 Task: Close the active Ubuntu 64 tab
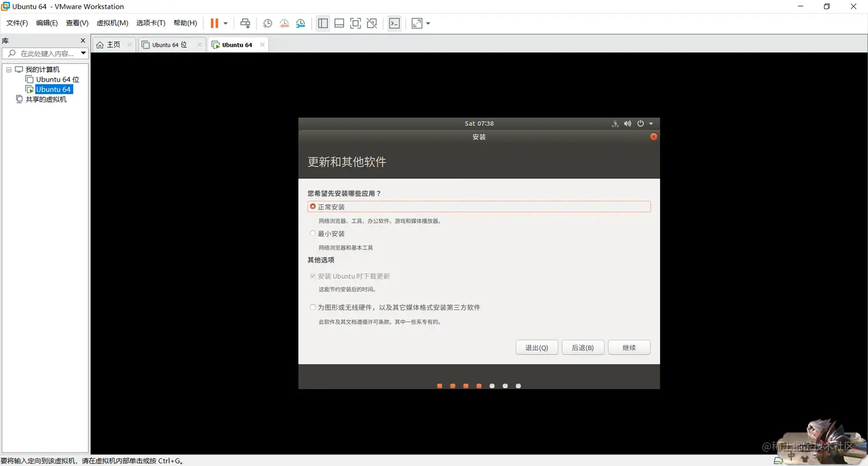point(262,44)
